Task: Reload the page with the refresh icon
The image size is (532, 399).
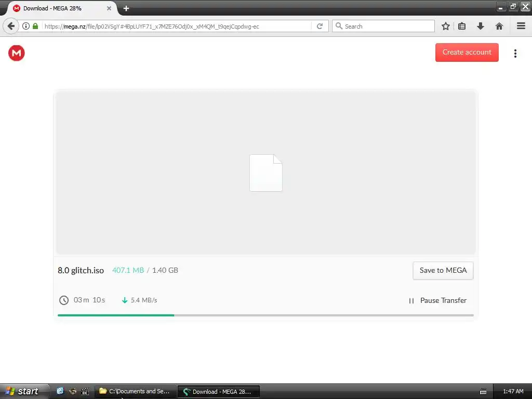Action: [x=320, y=26]
